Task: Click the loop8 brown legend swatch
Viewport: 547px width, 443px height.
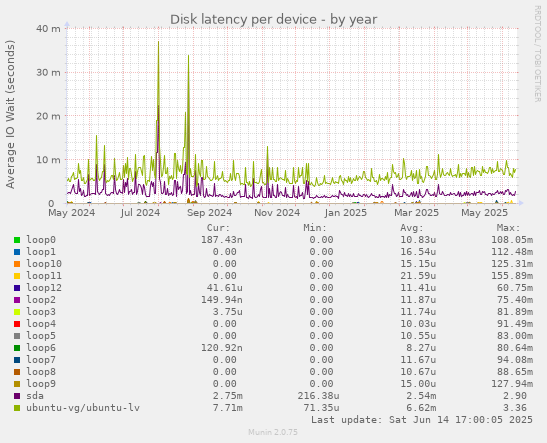Action: click(17, 372)
